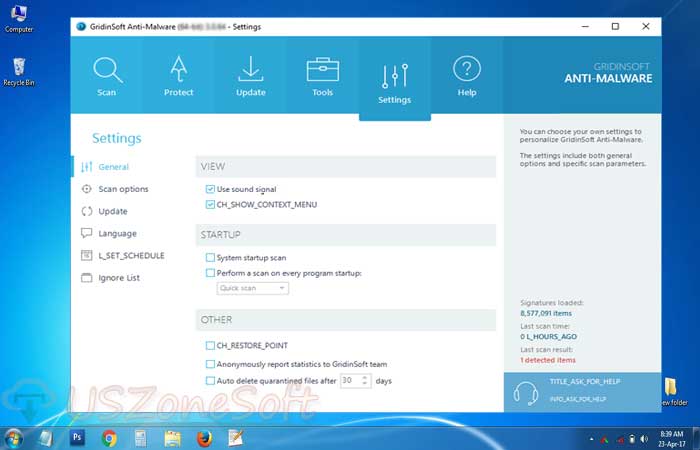
Task: Select General in settings sidebar
Action: (113, 167)
